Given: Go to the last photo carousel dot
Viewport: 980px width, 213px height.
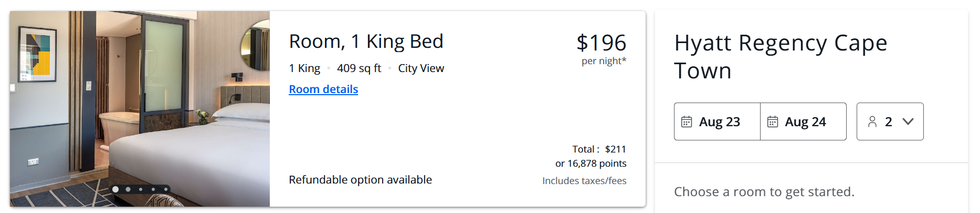Looking at the screenshot, I should [166, 189].
